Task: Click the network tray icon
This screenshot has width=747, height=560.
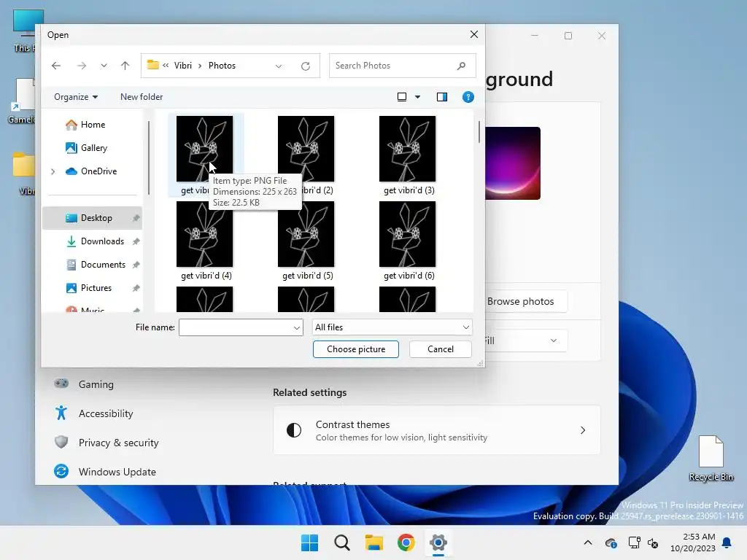Action: pos(634,542)
